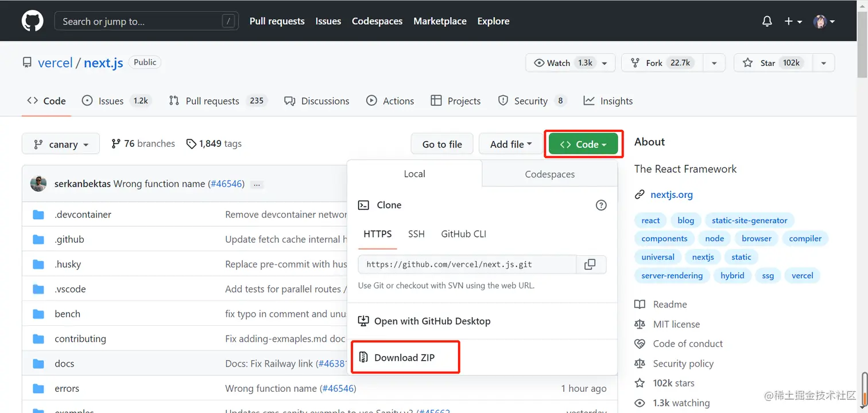Screen dimensions: 868x413
Task: Open the clone help question icon
Action: [601, 205]
